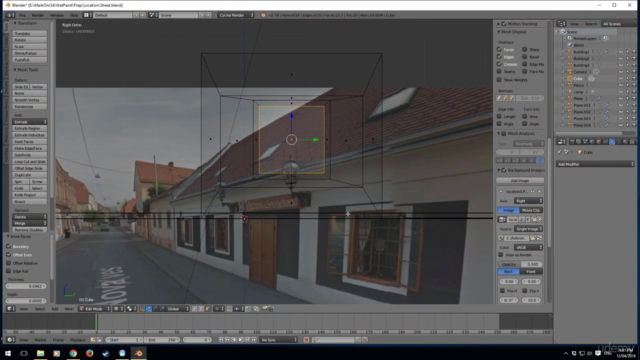
Task: Open the Edit Mode dropdown
Action: coord(94,309)
